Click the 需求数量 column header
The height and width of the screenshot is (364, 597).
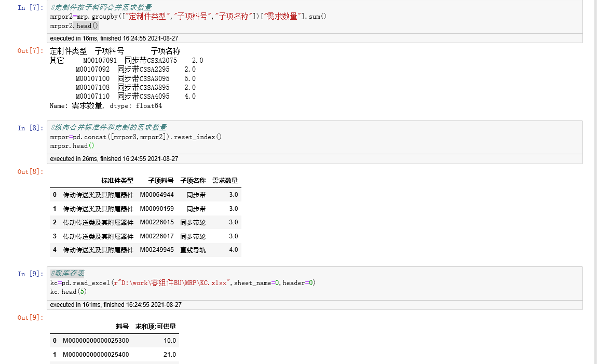tap(225, 180)
